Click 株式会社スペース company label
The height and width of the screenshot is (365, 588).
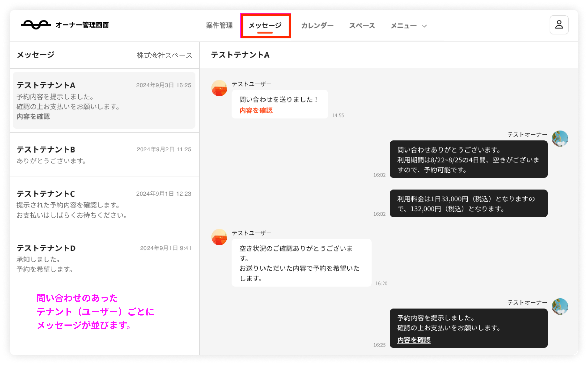click(164, 55)
